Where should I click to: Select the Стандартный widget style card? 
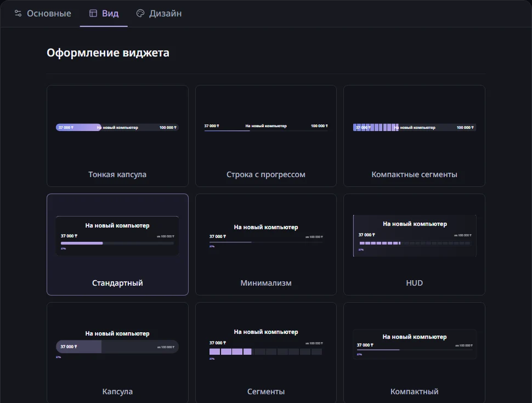pyautogui.click(x=117, y=244)
